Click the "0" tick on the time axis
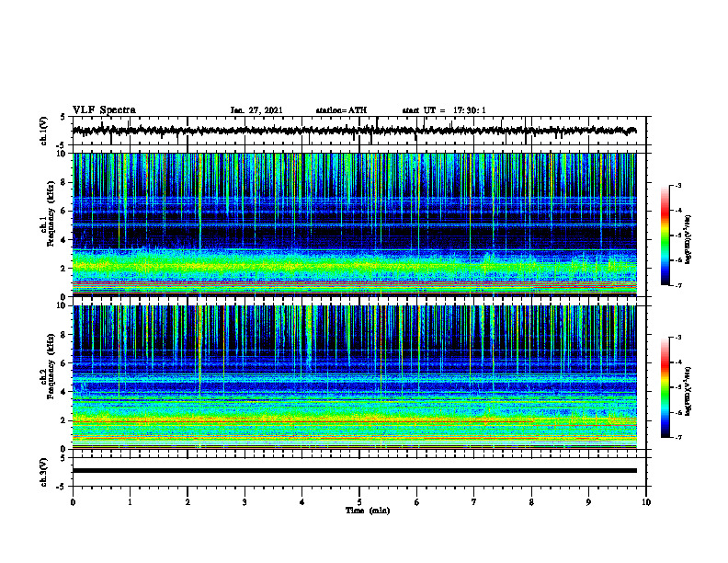 pyautogui.click(x=73, y=502)
